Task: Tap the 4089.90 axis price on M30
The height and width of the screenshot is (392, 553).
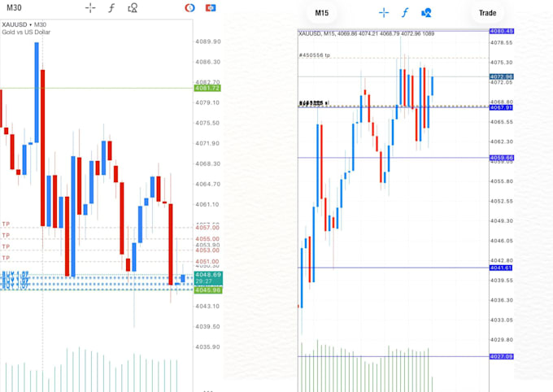Action: pos(208,41)
